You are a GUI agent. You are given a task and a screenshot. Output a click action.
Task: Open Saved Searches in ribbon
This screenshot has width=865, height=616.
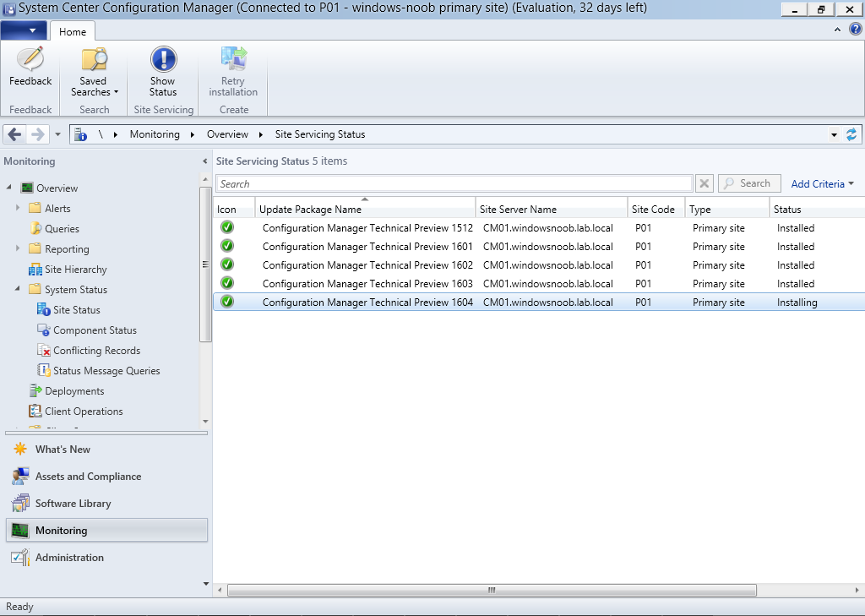click(94, 73)
